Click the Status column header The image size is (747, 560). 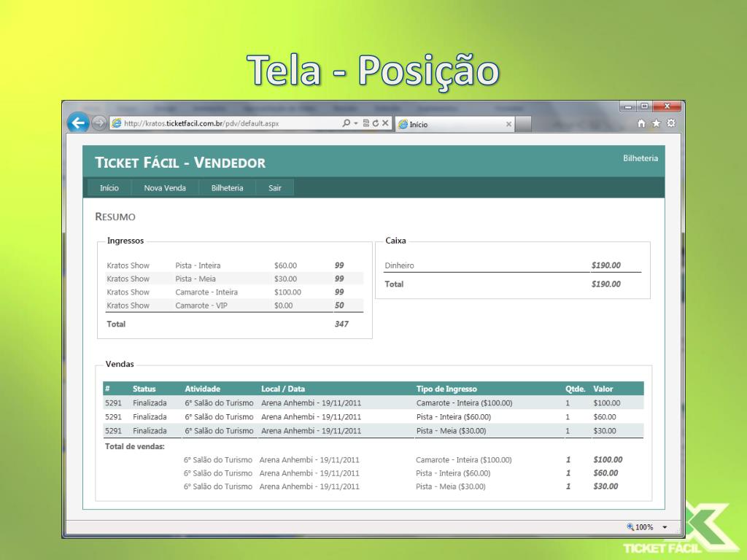pos(144,389)
